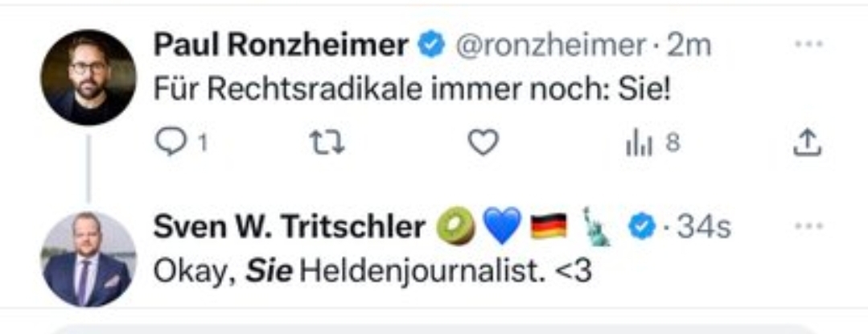This screenshot has width=868, height=334.
Task: Open the reply 'Okay, Sie Heldenjournalist. <3'
Action: [372, 271]
